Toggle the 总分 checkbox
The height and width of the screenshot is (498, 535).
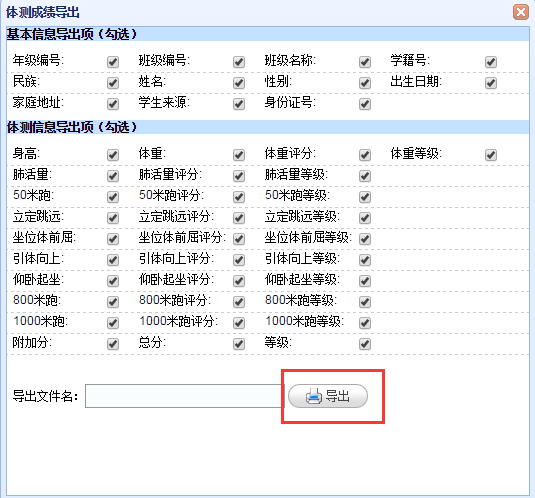[x=239, y=344]
